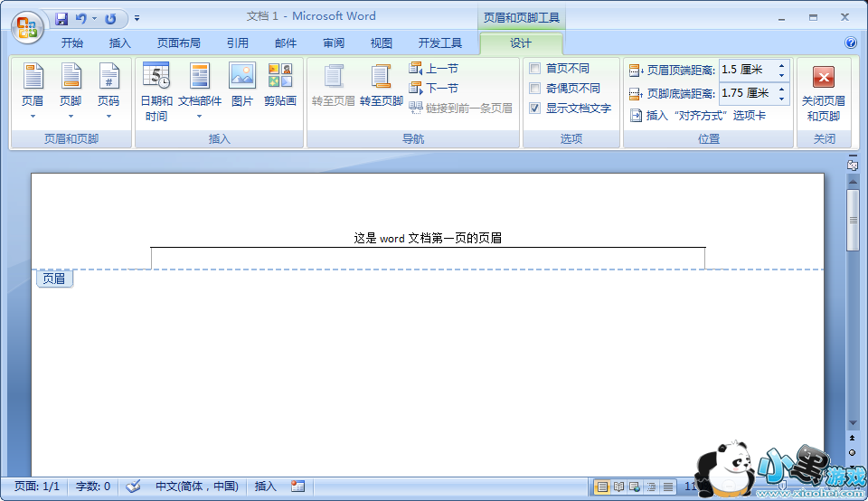The image size is (868, 501).
Task: Click the proofing check icon
Action: click(133, 487)
